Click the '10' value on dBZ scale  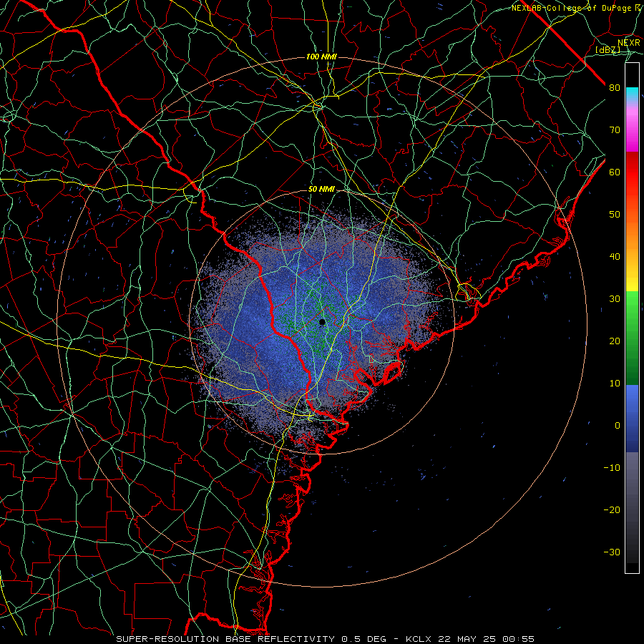click(615, 384)
